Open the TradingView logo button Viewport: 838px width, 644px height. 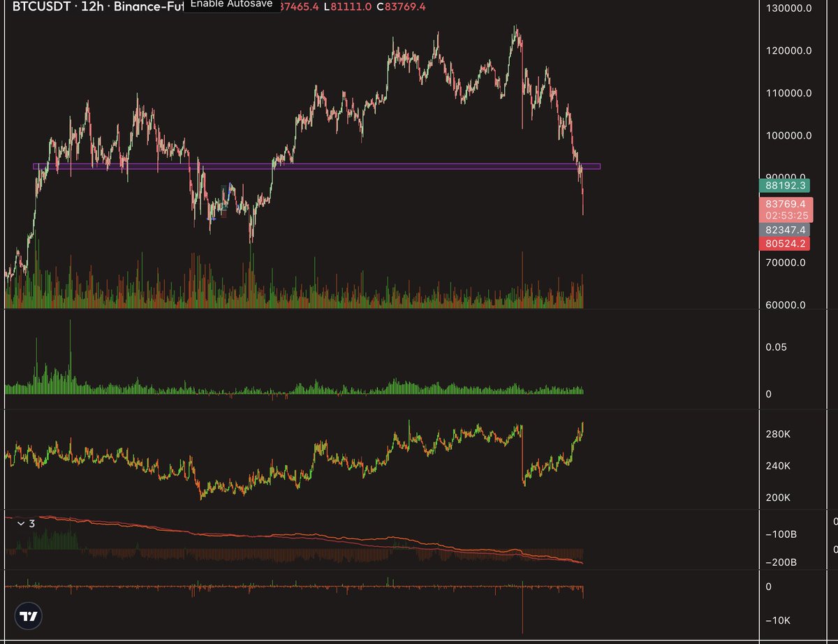click(28, 617)
